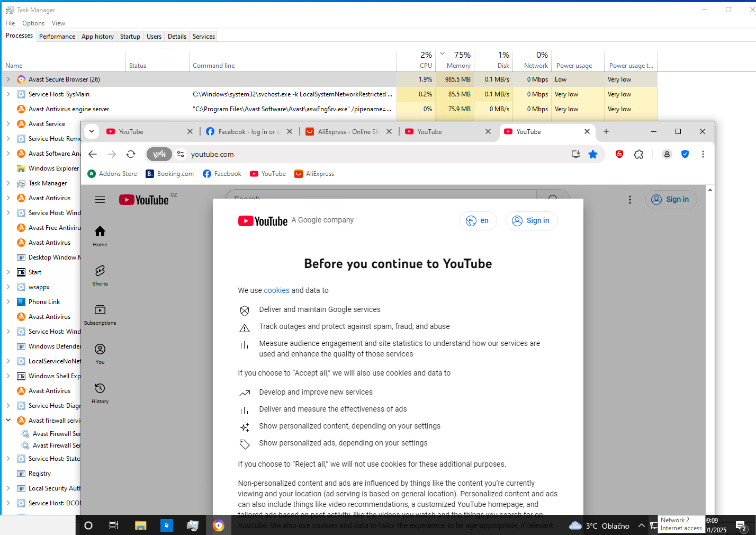756x535 pixels.
Task: Change language with en button in dialog
Action: pos(478,221)
